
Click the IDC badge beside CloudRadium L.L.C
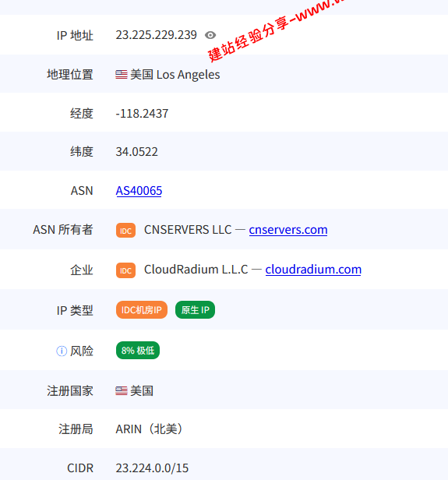point(125,270)
